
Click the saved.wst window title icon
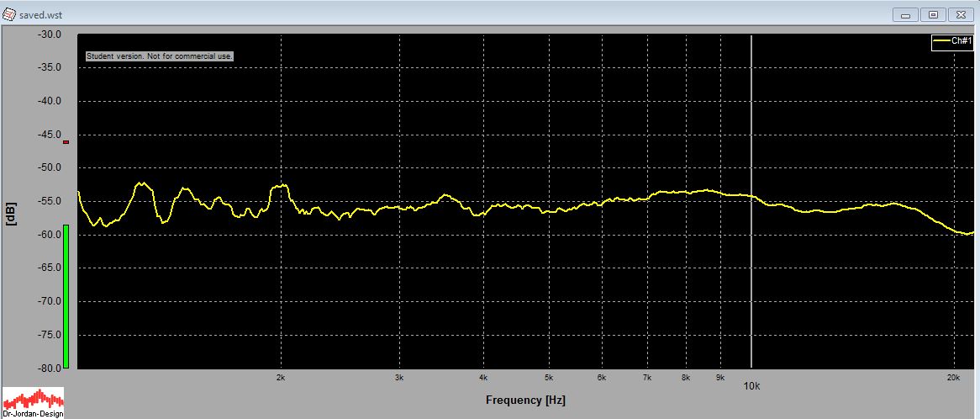tap(9, 13)
